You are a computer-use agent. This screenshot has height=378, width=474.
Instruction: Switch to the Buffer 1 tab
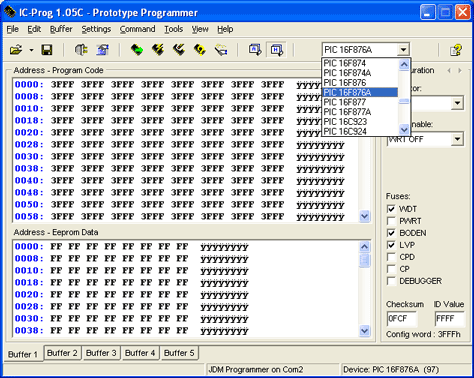pyautogui.click(x=23, y=354)
